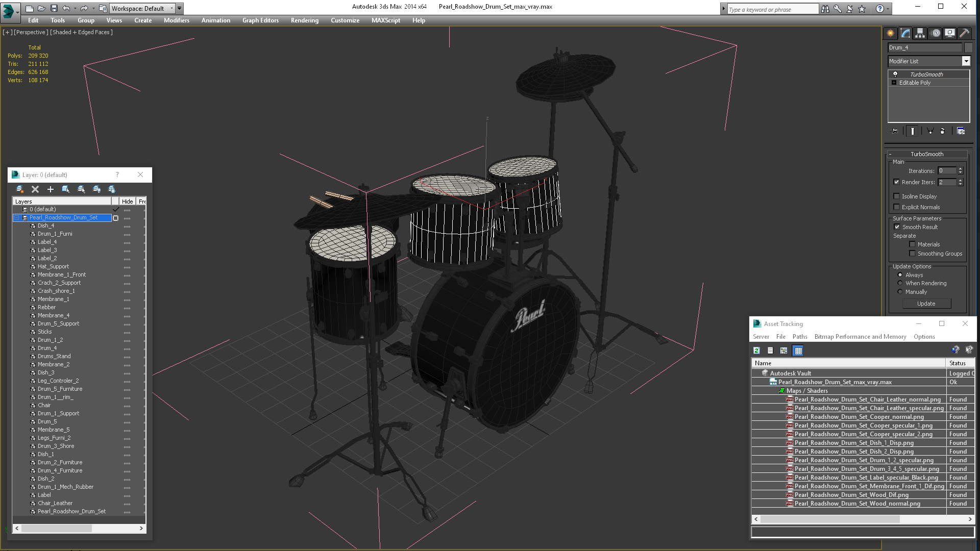980x551 pixels.
Task: Open the Utilities hammer panel tab
Action: point(964,33)
